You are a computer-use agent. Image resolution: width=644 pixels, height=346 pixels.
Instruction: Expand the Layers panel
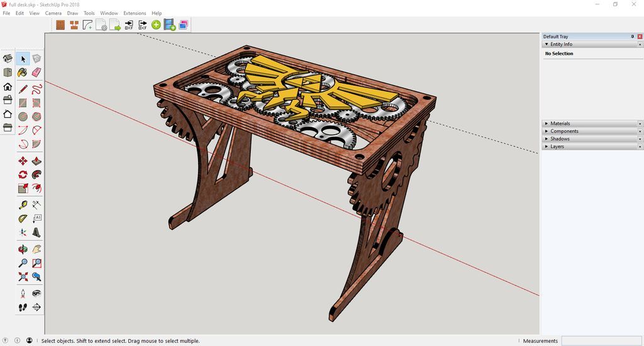click(547, 147)
